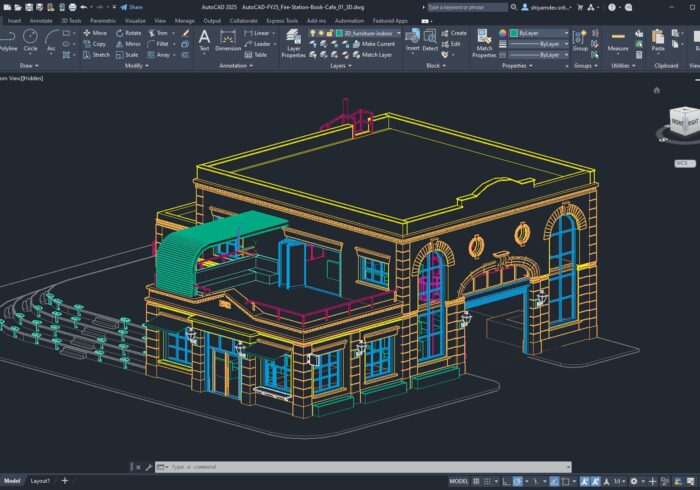Select the Mirror tool
Screen dimensions: 700x490
pos(128,44)
